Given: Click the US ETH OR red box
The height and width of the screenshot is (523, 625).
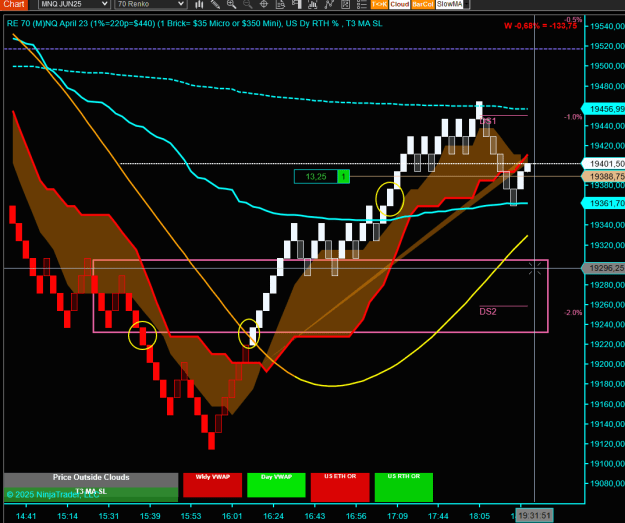Looking at the screenshot, I should click(340, 487).
